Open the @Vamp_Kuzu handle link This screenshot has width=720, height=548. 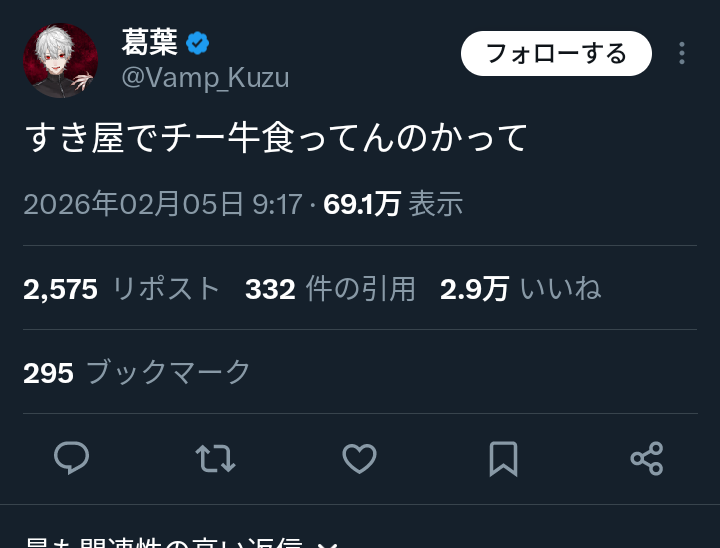205,78
